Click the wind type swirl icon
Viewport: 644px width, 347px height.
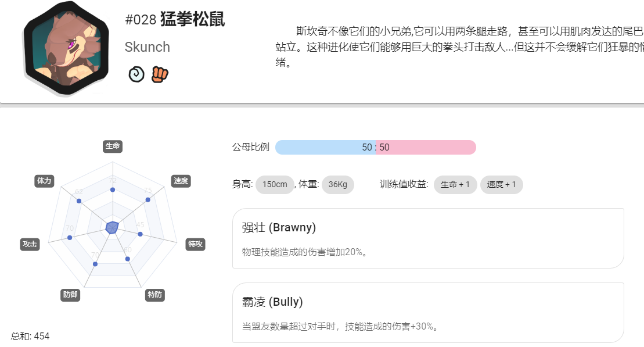point(136,74)
